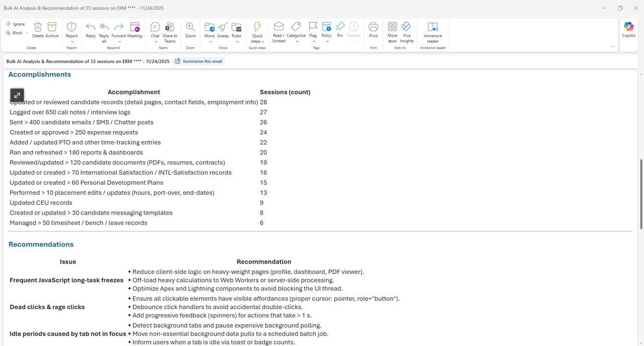Expand the Categorize dropdown chevron

(x=296, y=42)
